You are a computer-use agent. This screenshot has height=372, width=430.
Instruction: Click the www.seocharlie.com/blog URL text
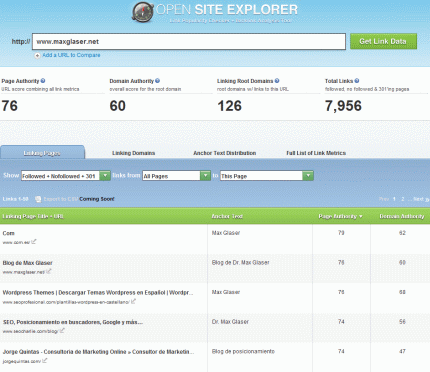pos(30,331)
